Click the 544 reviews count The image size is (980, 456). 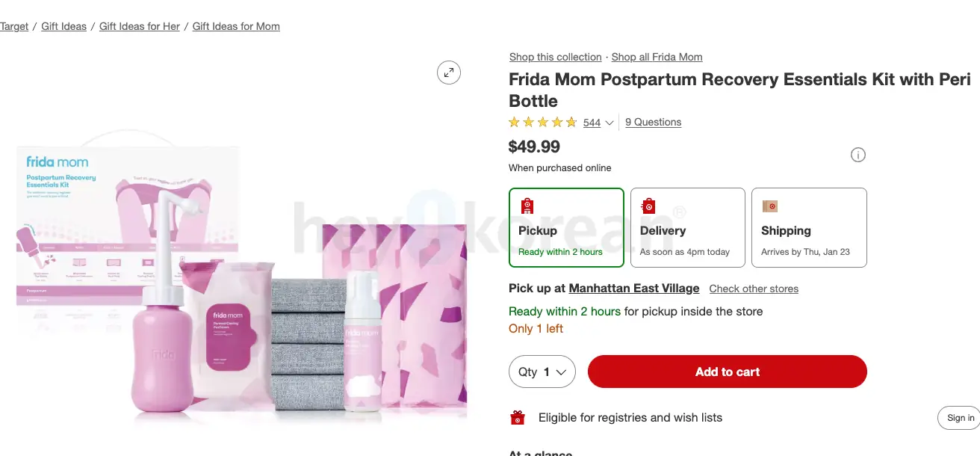point(591,122)
